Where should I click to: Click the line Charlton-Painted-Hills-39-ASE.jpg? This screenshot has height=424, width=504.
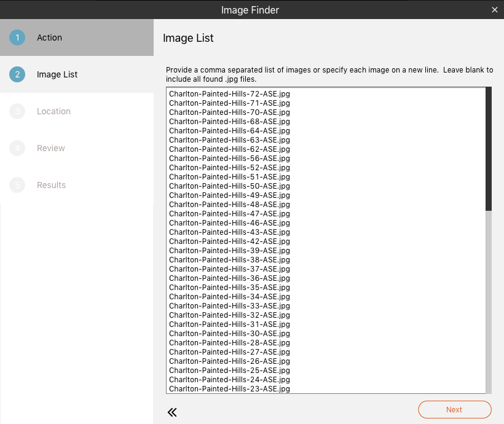[229, 251]
